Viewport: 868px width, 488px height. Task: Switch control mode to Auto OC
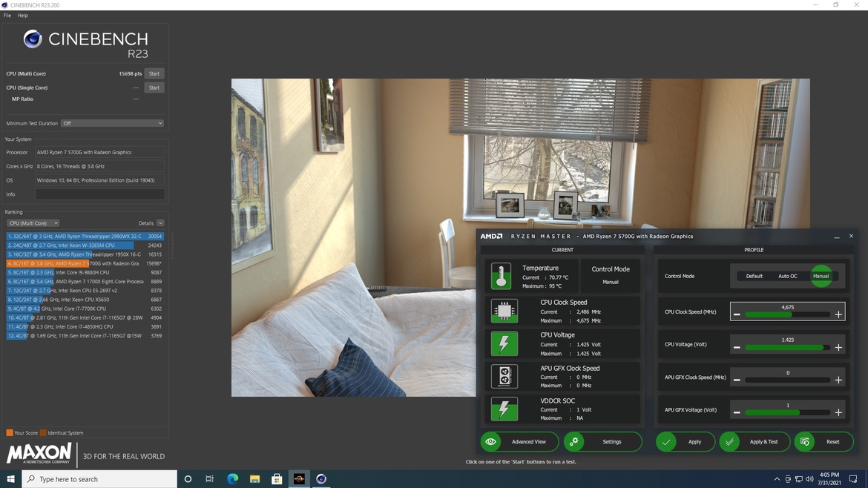[787, 276]
